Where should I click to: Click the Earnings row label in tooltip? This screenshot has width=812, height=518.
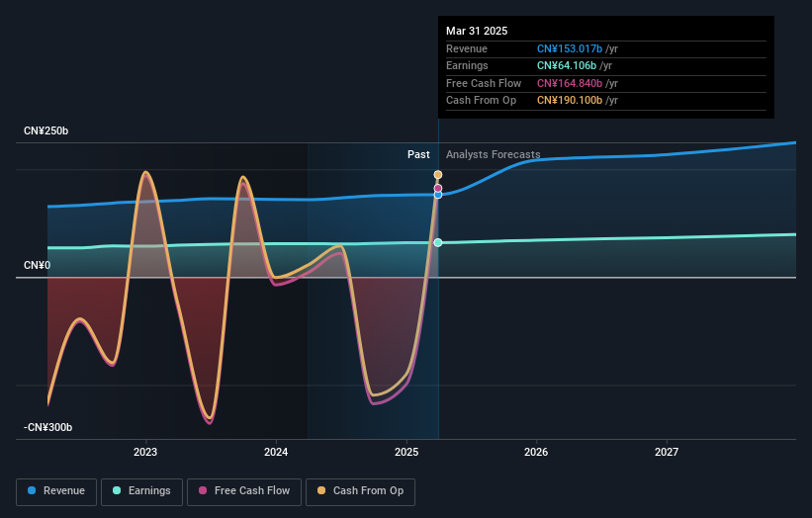tap(467, 65)
